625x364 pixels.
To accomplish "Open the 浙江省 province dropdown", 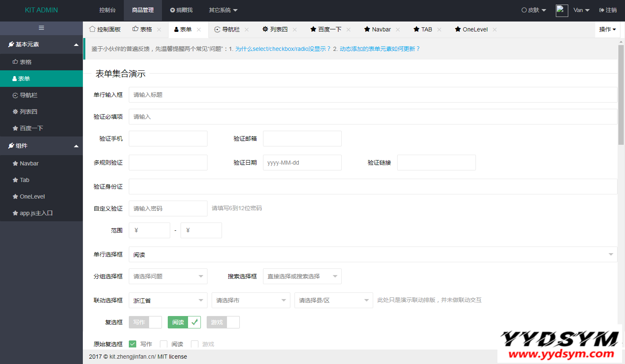I will [168, 300].
